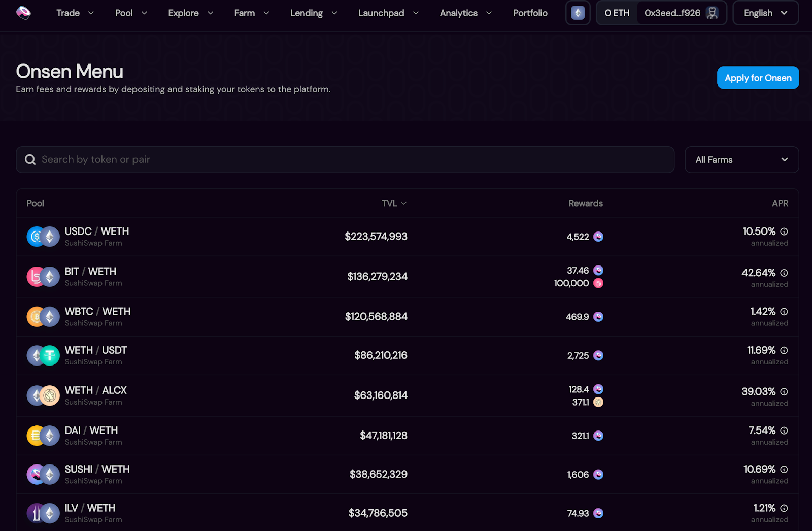Screen dimensions: 812x531
Task: Expand the Farm menu
Action: (x=252, y=13)
